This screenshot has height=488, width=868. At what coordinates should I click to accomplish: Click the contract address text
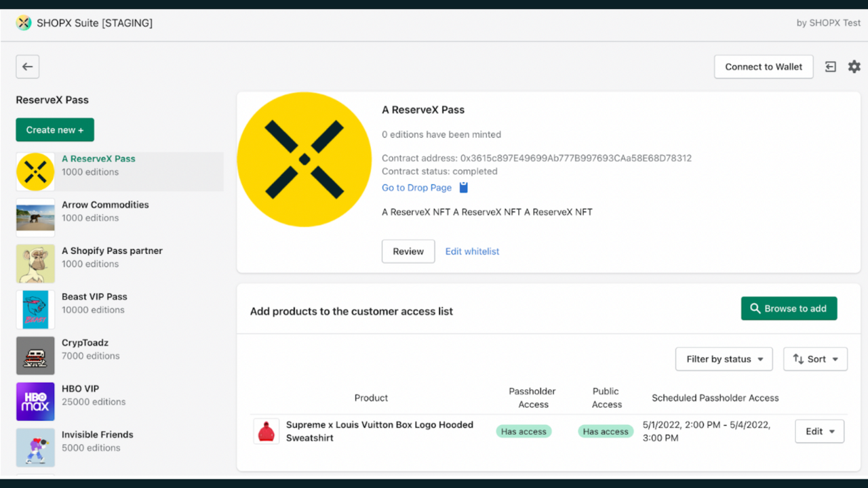pos(536,158)
